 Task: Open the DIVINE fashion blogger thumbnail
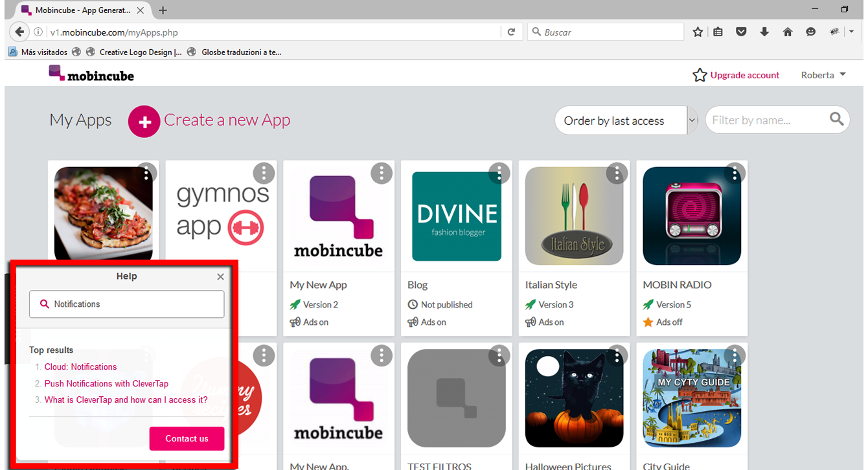coord(457,216)
